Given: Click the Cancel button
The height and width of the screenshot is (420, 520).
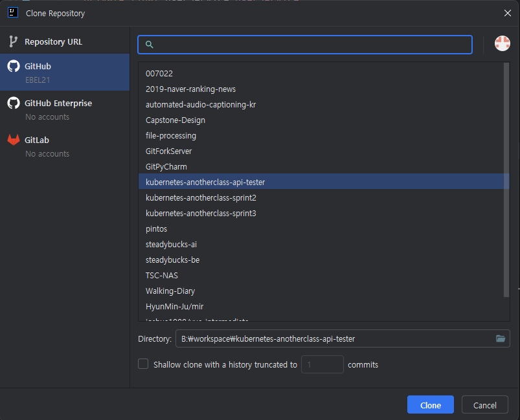Looking at the screenshot, I should pyautogui.click(x=485, y=404).
